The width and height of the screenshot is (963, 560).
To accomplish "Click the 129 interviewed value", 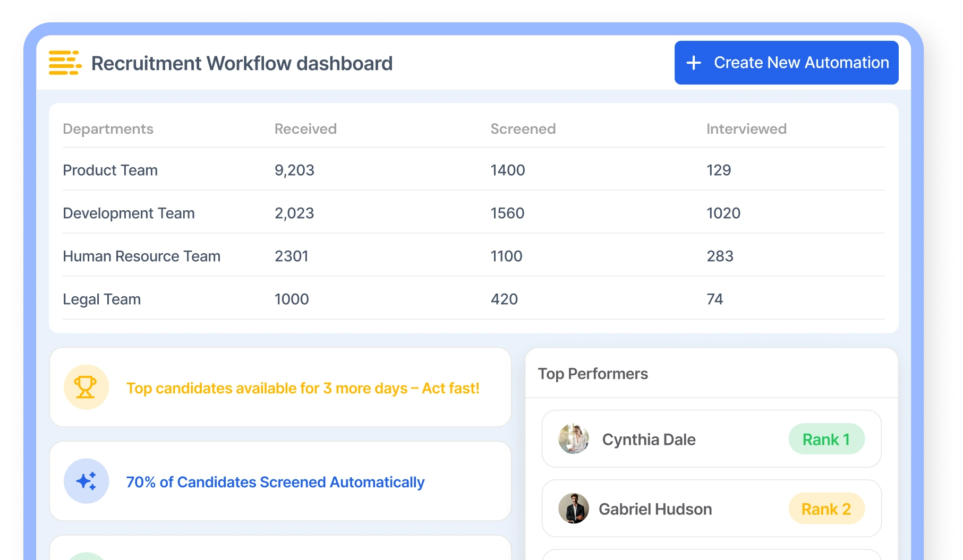I will point(719,170).
